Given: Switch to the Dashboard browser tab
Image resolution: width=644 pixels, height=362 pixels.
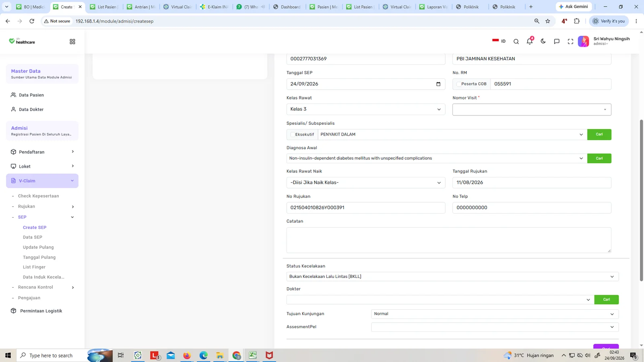Looking at the screenshot, I should point(287,7).
